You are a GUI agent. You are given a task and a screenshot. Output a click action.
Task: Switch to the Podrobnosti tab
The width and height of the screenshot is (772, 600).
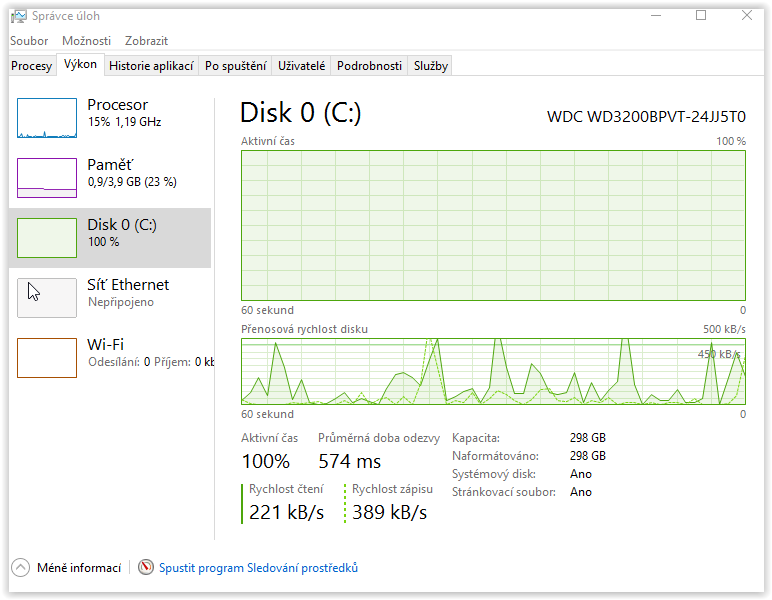369,66
